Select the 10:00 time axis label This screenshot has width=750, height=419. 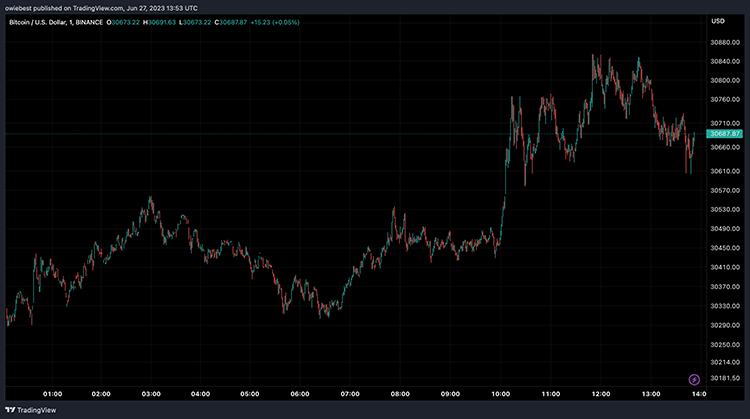[x=500, y=394]
